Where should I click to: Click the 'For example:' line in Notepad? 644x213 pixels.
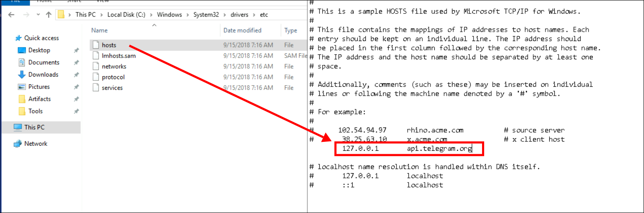[x=341, y=112]
